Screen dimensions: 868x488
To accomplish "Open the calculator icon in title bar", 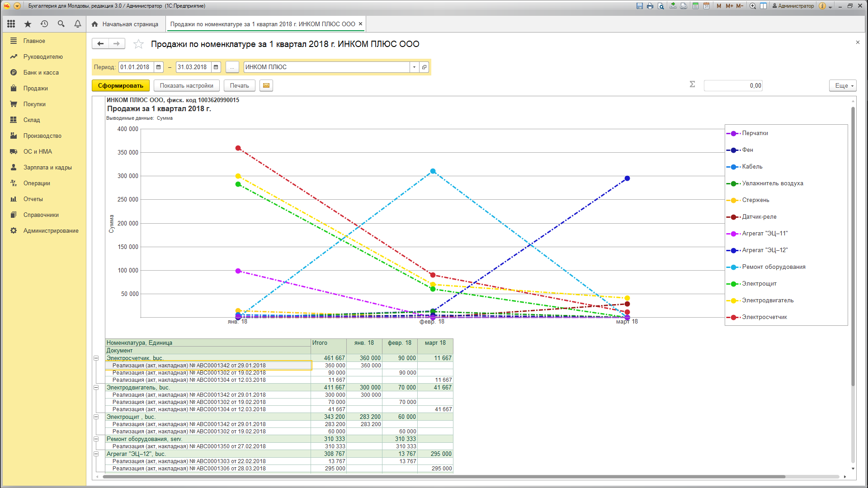I will tap(695, 6).
